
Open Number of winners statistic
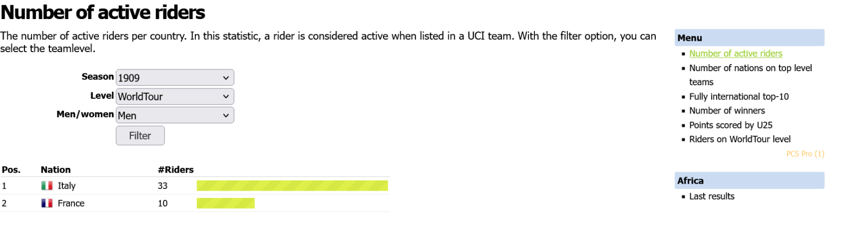coord(727,111)
